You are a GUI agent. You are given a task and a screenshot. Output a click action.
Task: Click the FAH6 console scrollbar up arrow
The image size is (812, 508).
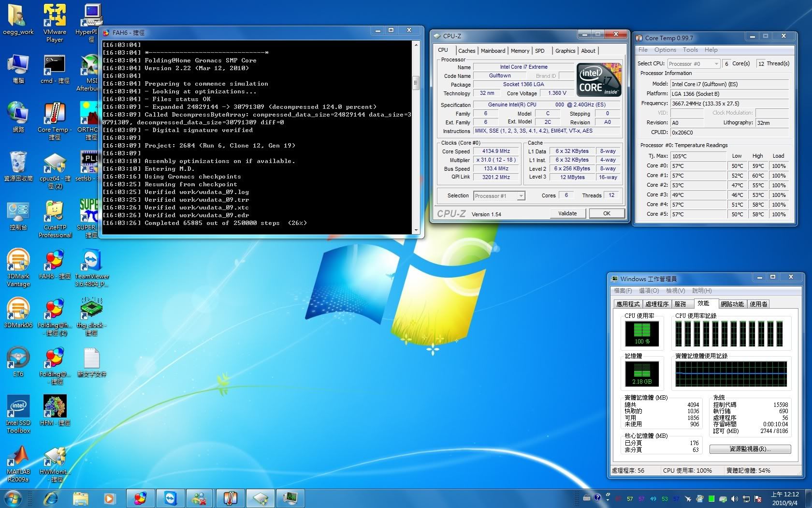[416, 45]
